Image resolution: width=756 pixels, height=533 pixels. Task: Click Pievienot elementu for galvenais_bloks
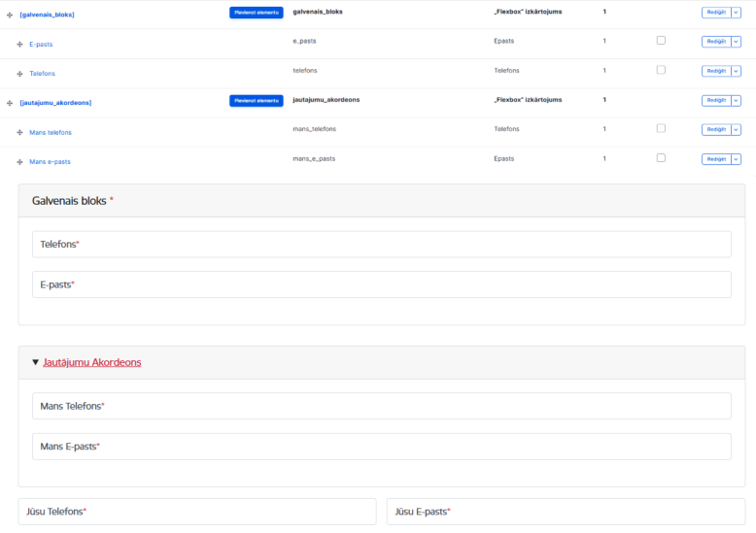256,13
